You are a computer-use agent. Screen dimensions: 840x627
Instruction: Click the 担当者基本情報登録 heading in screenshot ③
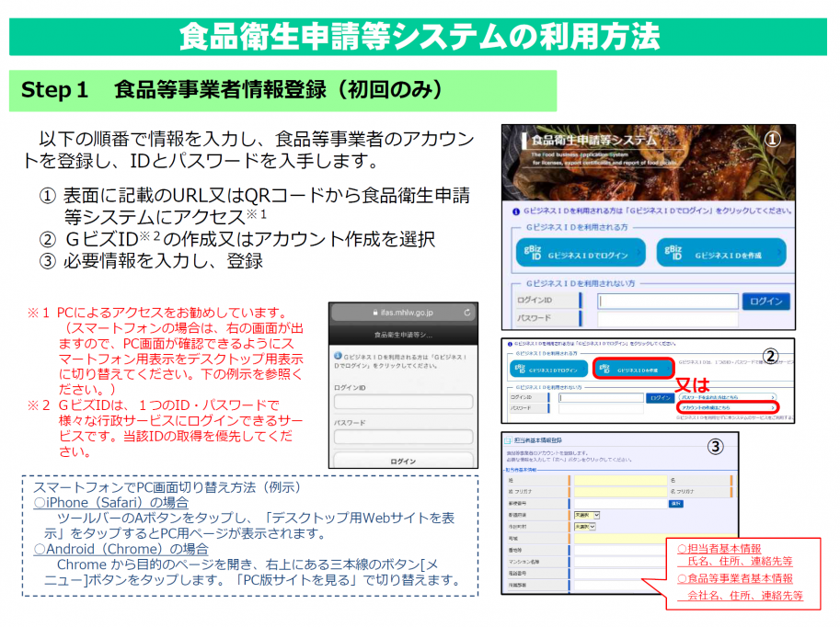538,440
